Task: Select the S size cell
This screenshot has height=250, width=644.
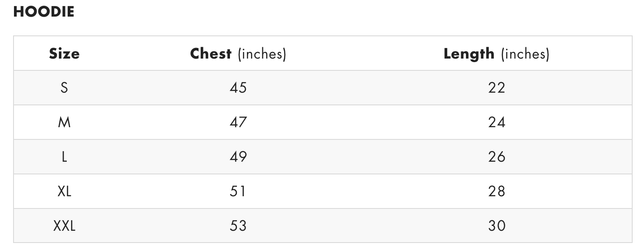Action: tap(64, 88)
